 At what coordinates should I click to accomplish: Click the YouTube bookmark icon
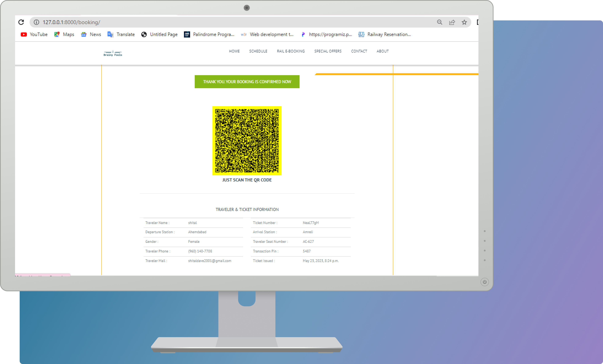click(x=23, y=34)
